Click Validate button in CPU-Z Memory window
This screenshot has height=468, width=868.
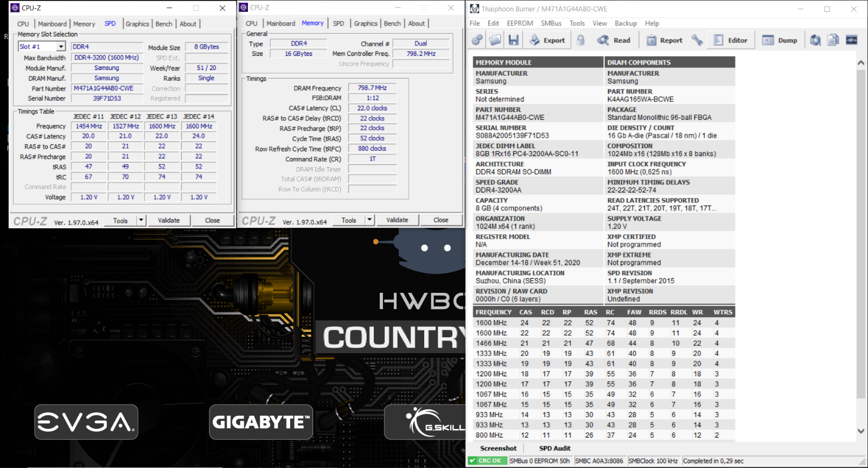(397, 220)
